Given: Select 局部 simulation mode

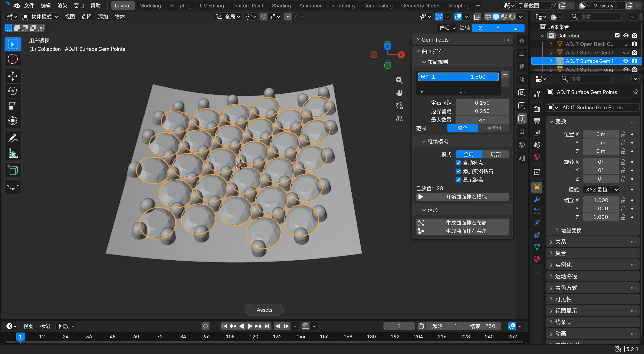Looking at the screenshot, I should (x=496, y=154).
